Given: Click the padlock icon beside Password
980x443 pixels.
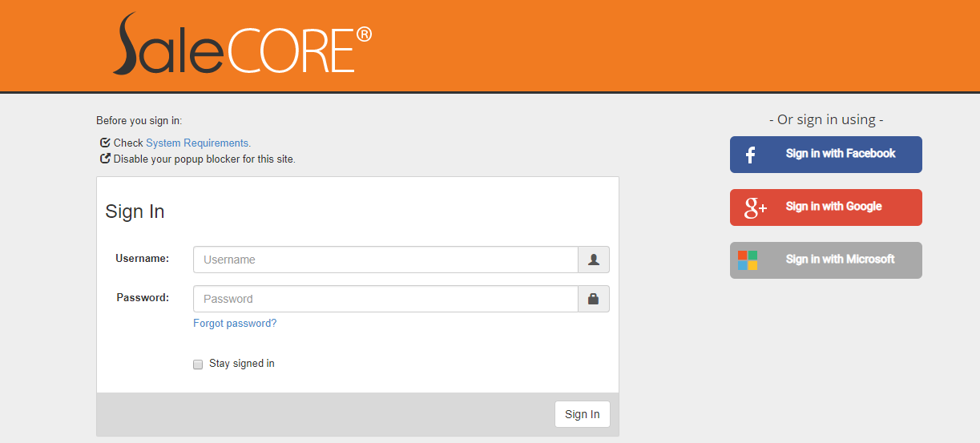Looking at the screenshot, I should click(594, 299).
